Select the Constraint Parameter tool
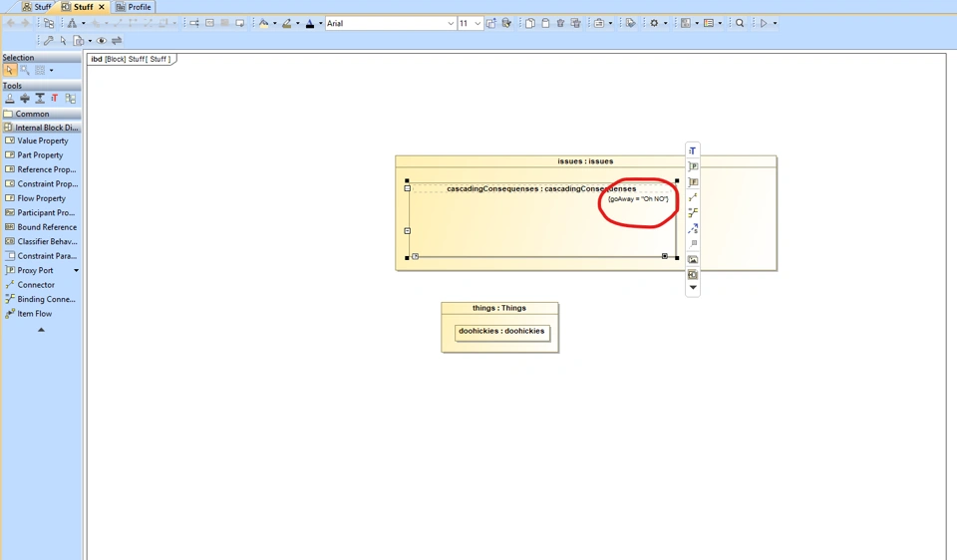 [42, 256]
